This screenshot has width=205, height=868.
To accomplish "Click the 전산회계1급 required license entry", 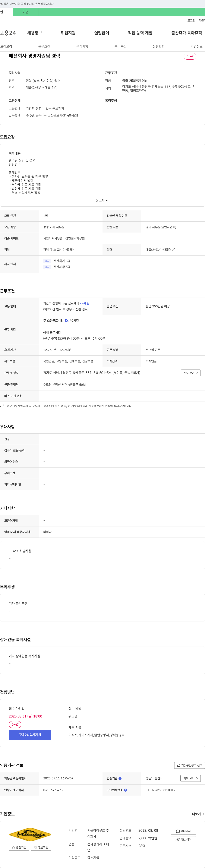I will point(62,261).
